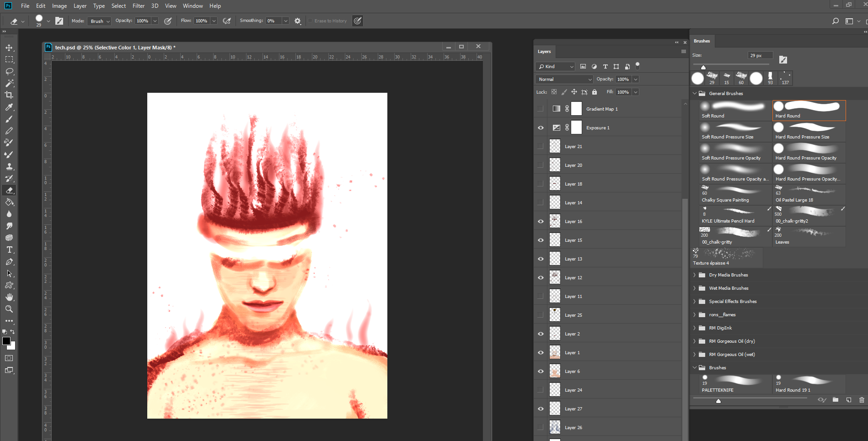This screenshot has width=868, height=441.
Task: Toggle visibility of Layer 12
Action: 541,277
